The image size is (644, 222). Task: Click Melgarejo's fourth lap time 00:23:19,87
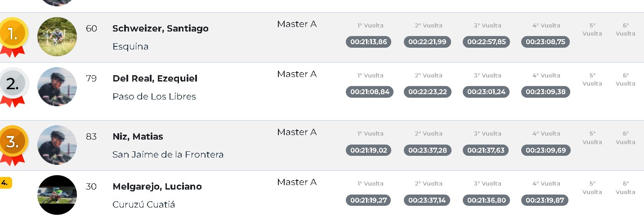545,200
